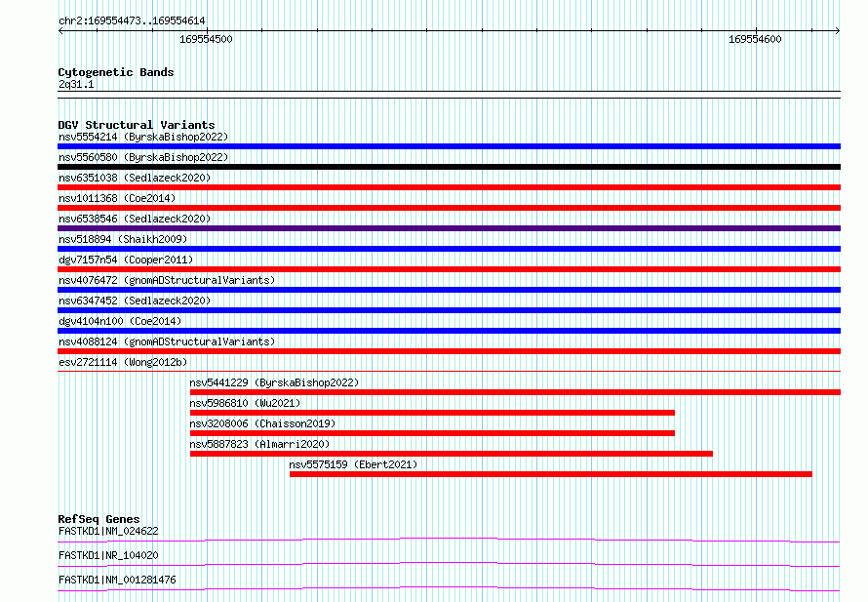This screenshot has height=602, width=868.
Task: Open transcript FASTKD1|NM_001281476
Action: (x=117, y=580)
